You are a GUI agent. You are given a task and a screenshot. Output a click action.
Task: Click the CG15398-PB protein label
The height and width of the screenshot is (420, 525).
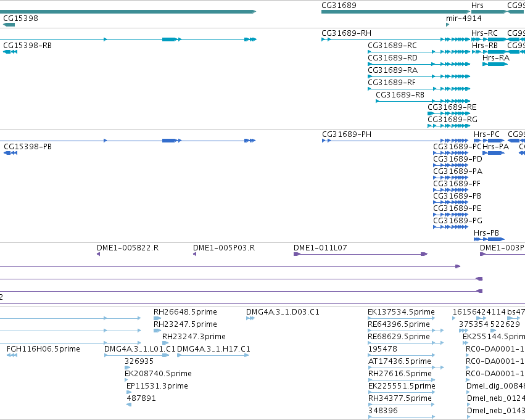[28, 147]
